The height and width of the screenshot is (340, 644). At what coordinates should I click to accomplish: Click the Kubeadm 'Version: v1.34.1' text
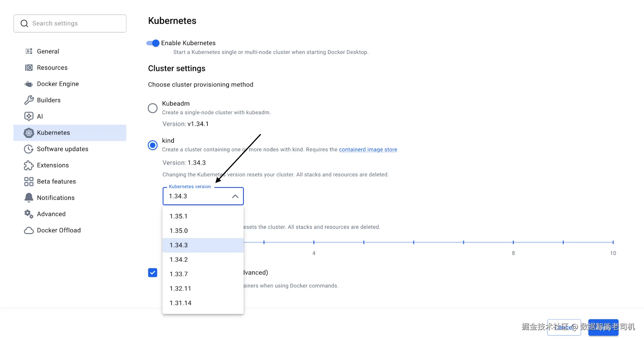[186, 124]
